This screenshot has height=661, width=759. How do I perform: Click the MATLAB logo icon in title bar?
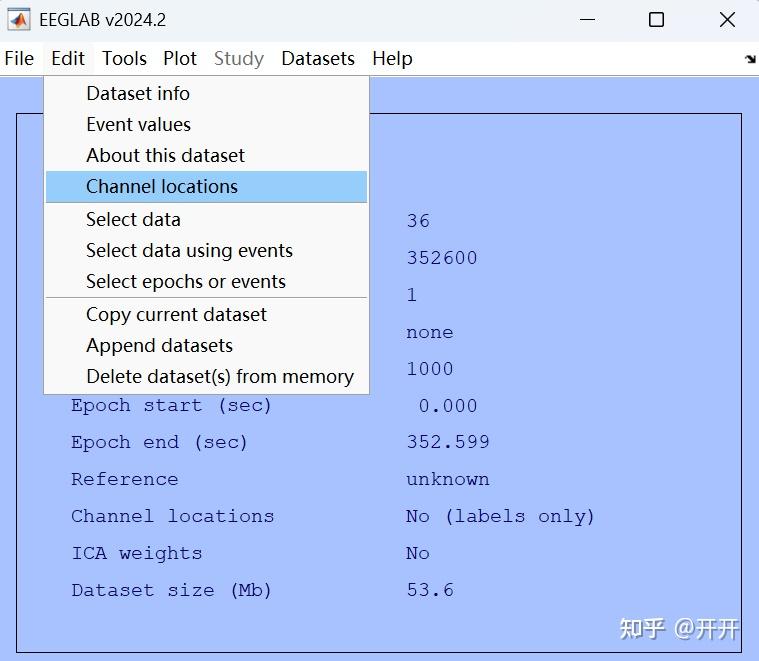pos(19,20)
